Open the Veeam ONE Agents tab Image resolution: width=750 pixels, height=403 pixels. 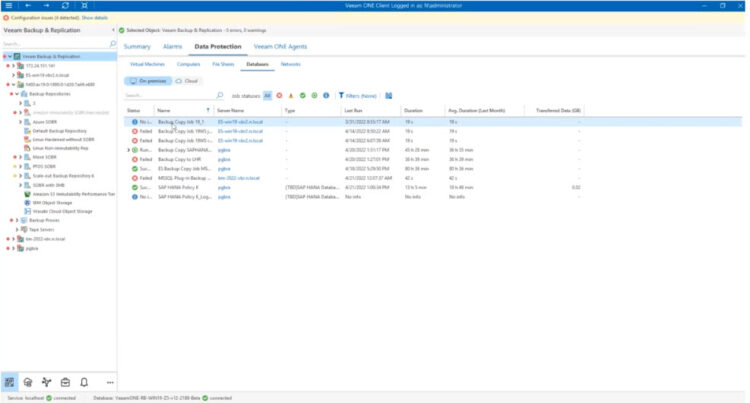[280, 46]
